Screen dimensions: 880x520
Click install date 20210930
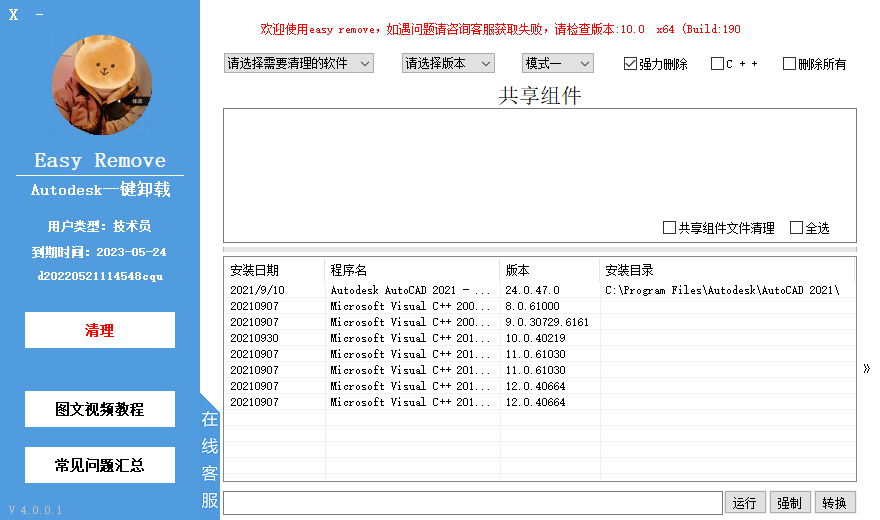click(x=254, y=338)
